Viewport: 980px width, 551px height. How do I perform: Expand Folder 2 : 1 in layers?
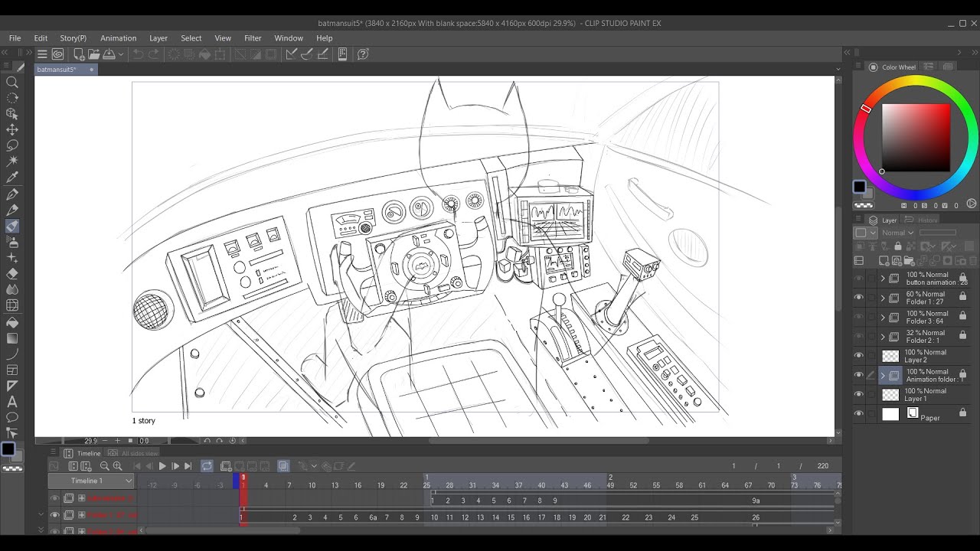click(x=883, y=337)
